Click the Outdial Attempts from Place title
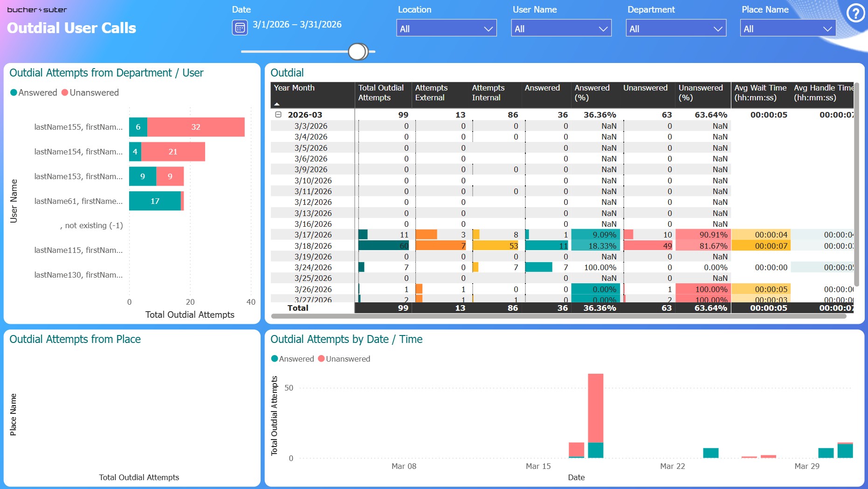This screenshot has width=868, height=489. [75, 339]
